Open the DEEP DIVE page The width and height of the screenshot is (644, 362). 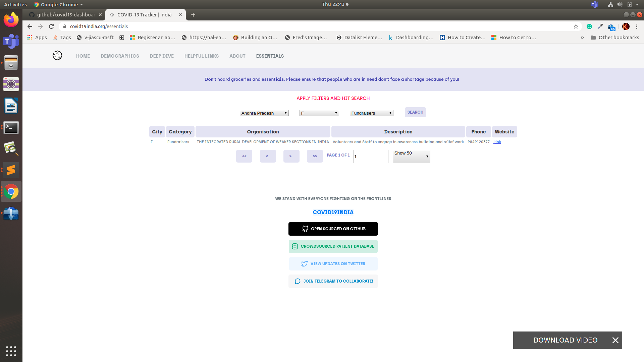pyautogui.click(x=162, y=56)
